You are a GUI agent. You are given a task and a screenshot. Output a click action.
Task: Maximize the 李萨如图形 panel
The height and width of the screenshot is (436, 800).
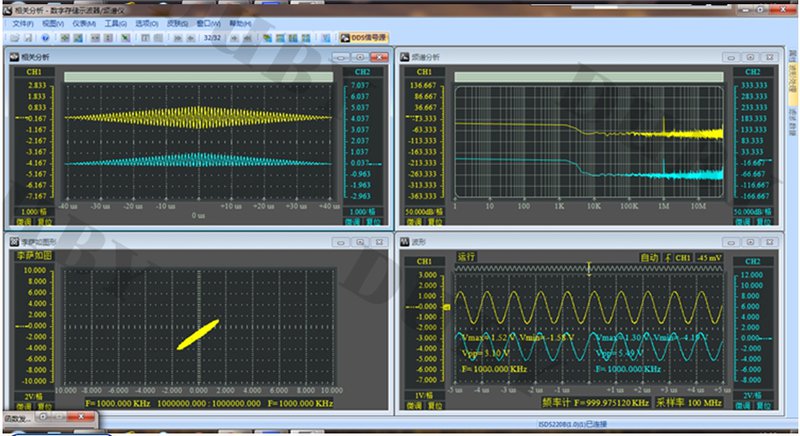click(360, 242)
